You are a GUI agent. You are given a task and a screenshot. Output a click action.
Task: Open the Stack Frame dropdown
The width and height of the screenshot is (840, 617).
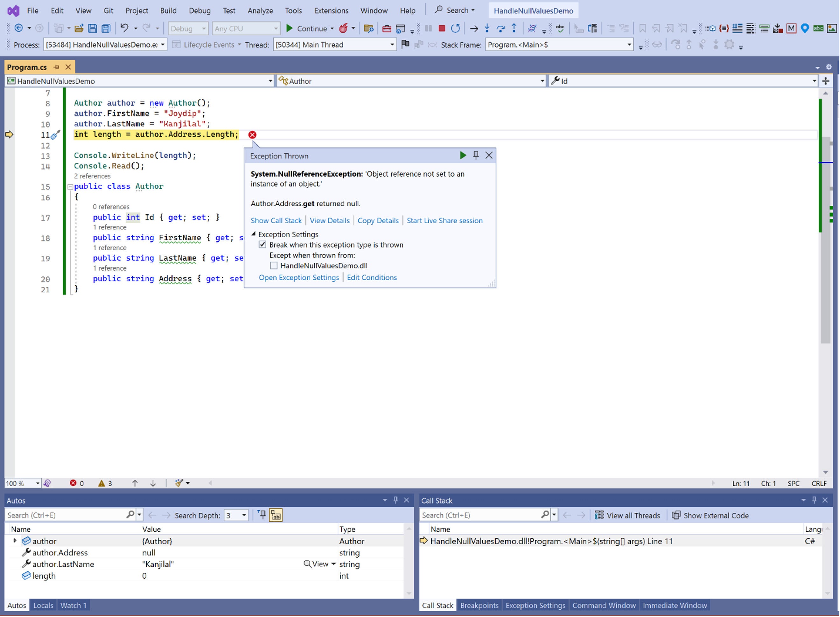click(x=559, y=45)
